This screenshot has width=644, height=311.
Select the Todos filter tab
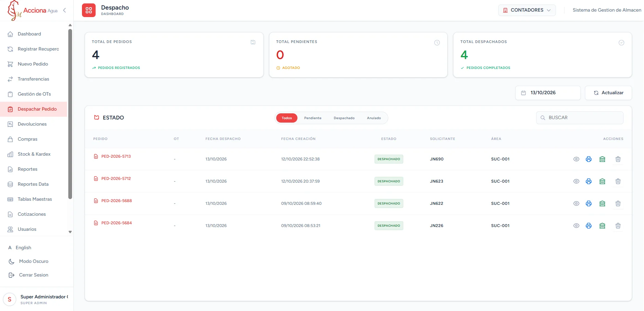(x=287, y=118)
